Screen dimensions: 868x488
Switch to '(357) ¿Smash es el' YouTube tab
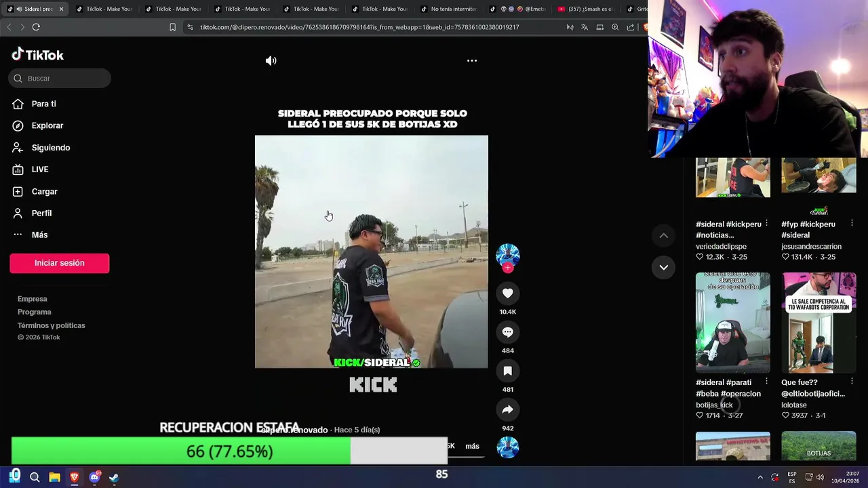pos(586,9)
